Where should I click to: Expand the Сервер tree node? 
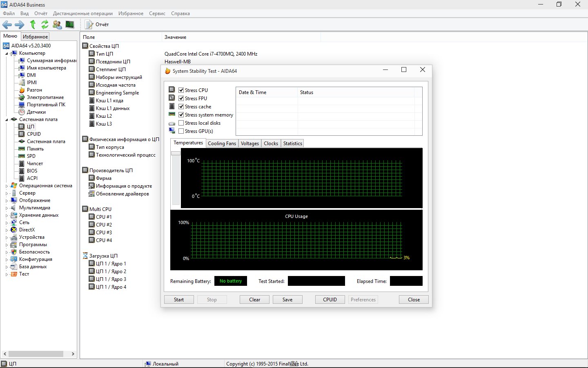pyautogui.click(x=7, y=193)
